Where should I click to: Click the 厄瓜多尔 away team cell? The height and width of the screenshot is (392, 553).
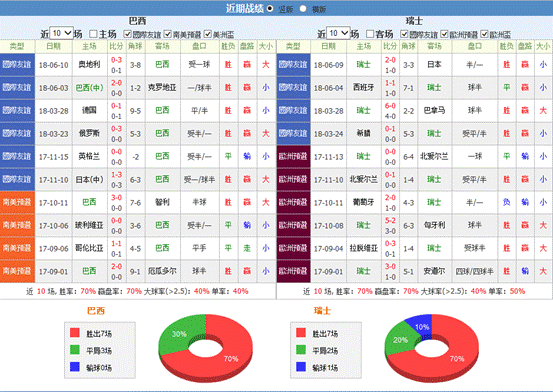(x=162, y=271)
